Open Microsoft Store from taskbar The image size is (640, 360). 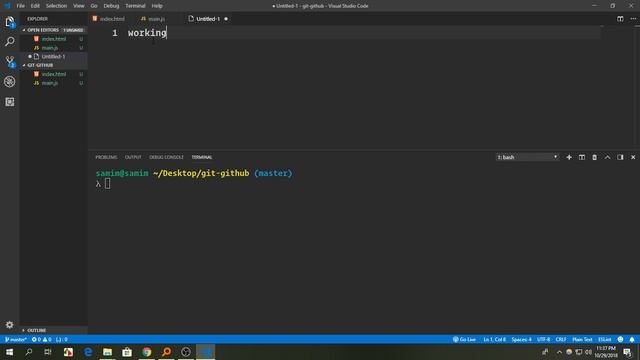tap(127, 352)
